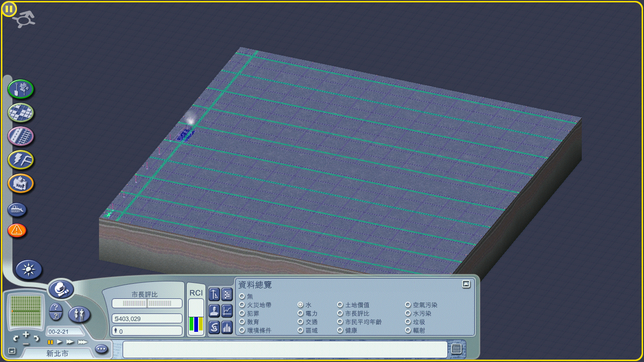Minimize the bottom-left control panel

tap(12, 351)
